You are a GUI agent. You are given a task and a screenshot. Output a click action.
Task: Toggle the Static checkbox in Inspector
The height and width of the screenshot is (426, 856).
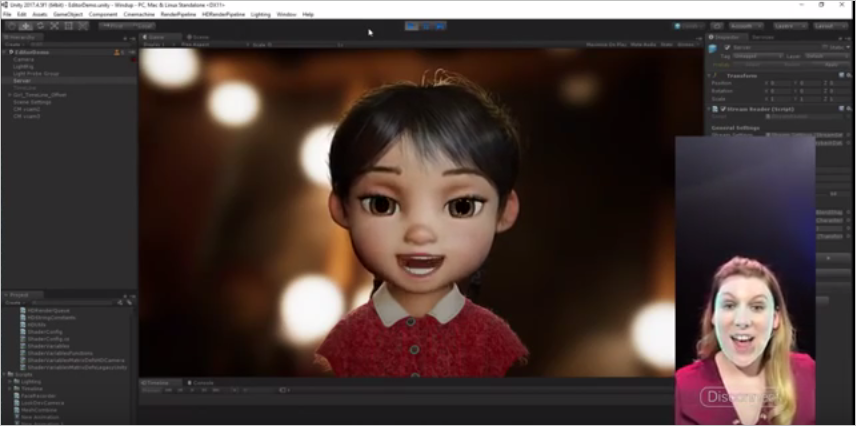pos(826,48)
